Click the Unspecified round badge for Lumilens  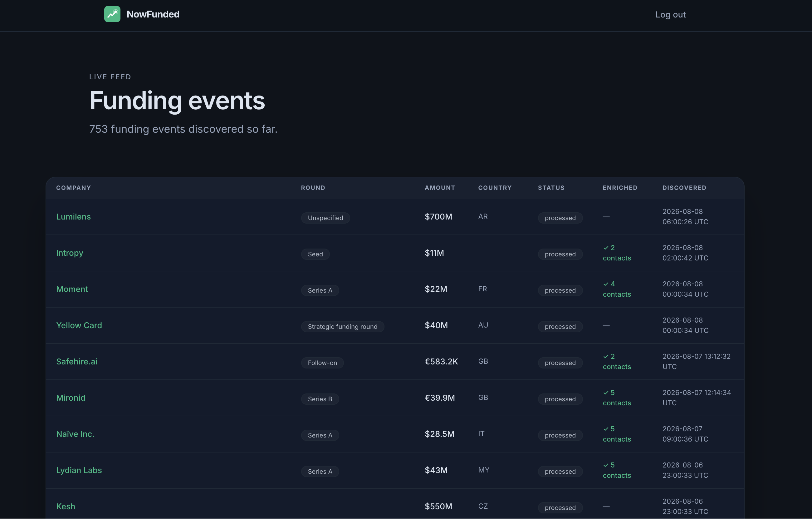325,218
